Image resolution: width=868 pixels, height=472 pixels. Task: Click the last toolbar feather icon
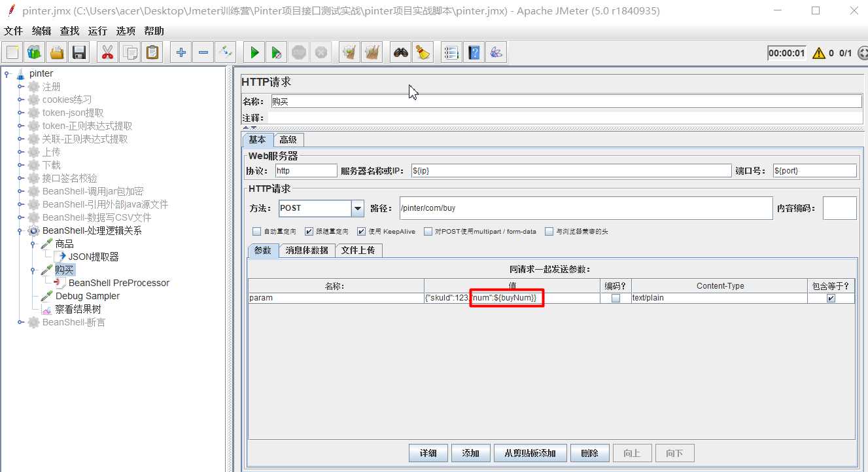[496, 52]
